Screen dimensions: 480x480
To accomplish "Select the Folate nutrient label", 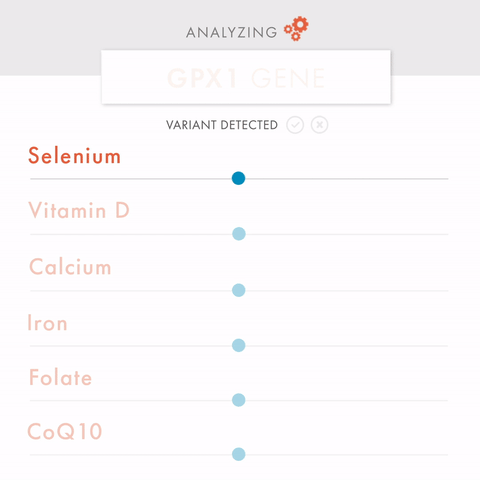I will 60,377.
